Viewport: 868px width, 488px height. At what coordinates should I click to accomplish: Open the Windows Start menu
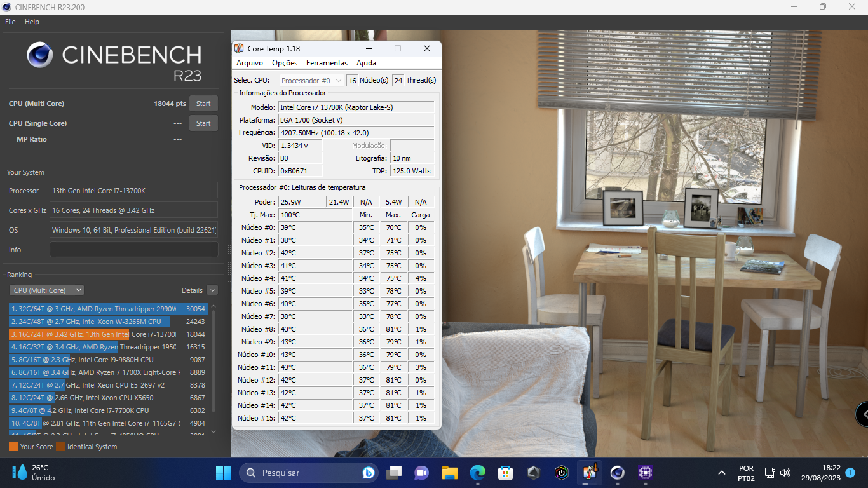coord(223,473)
